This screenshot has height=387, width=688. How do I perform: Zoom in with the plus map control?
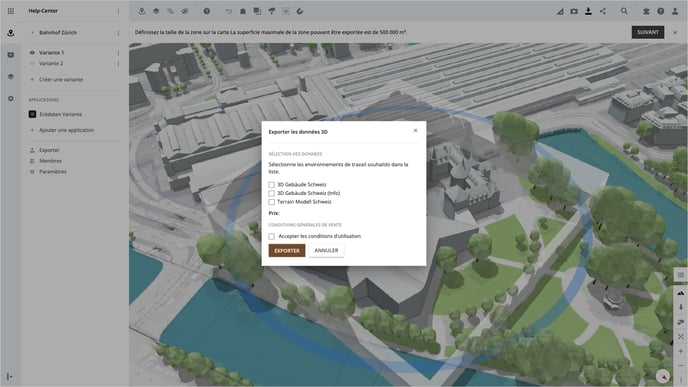tap(681, 351)
